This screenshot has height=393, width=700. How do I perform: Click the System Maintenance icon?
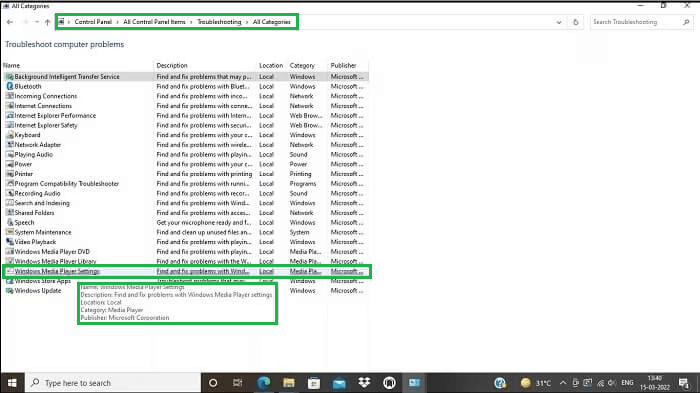pos(10,232)
